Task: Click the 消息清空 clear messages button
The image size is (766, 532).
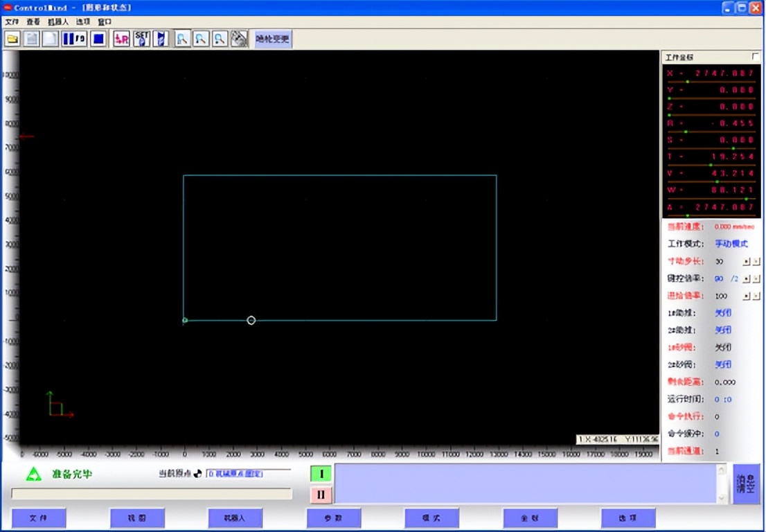Action: 746,484
